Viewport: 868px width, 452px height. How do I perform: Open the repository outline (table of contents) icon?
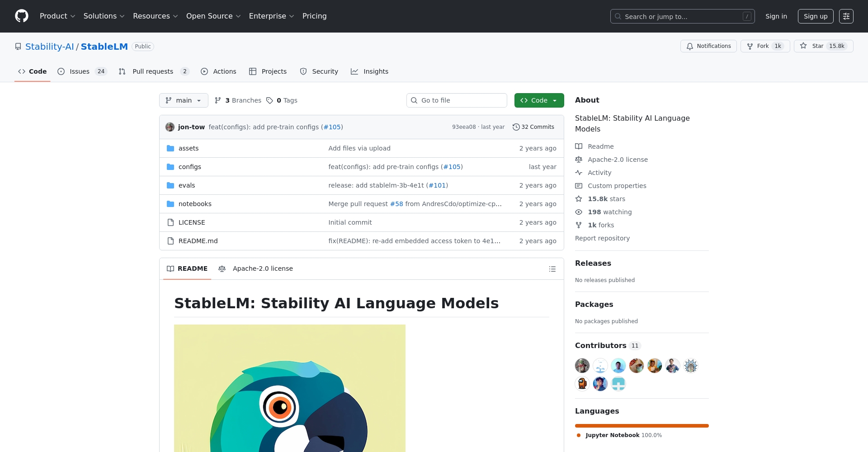(x=552, y=269)
